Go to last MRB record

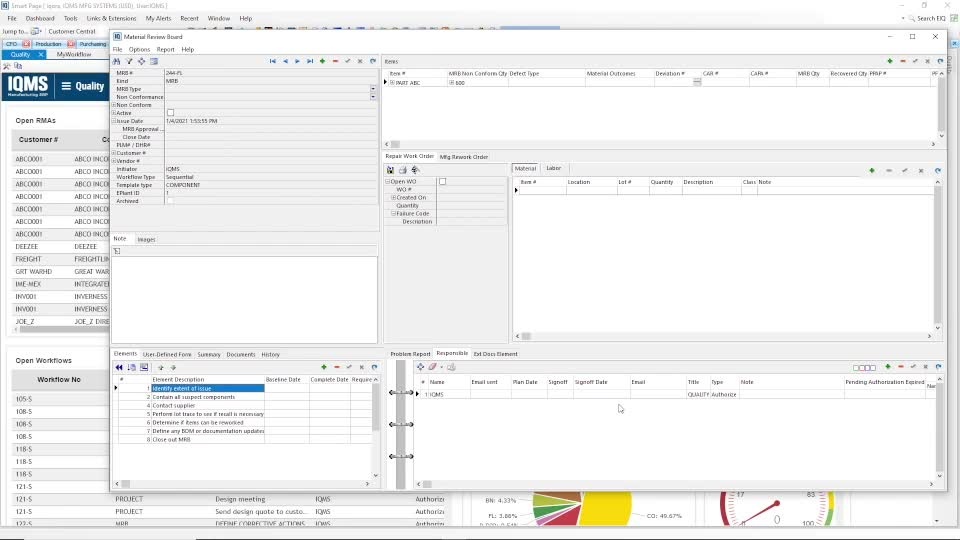coord(310,61)
